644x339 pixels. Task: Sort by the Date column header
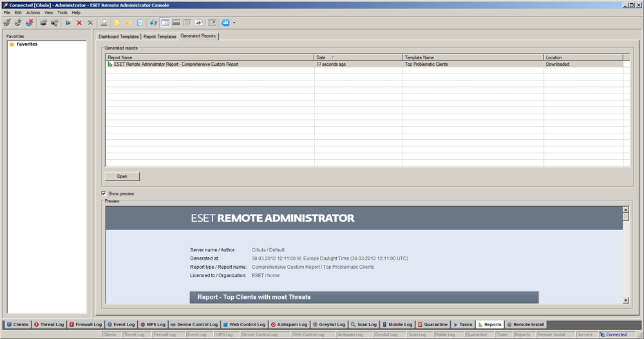(x=357, y=57)
